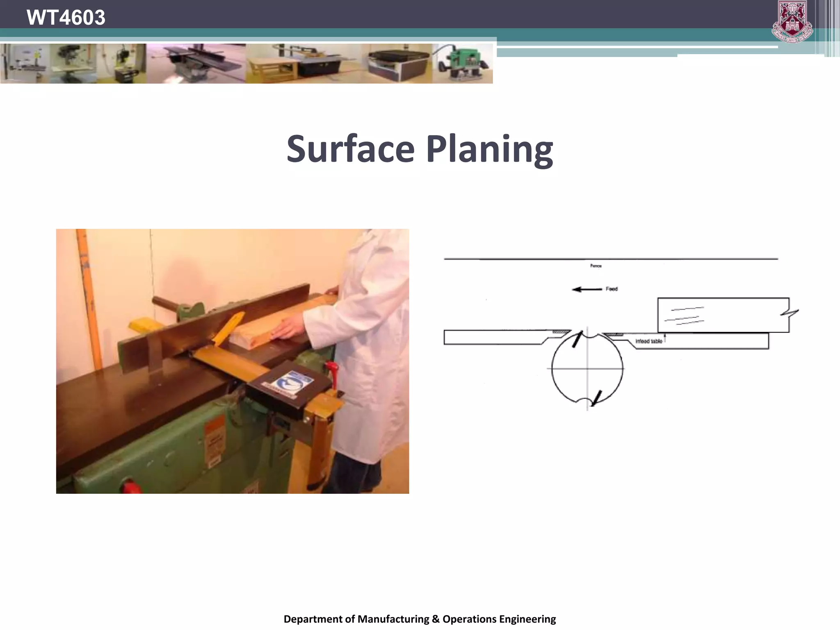
Task: Click the university crest logo
Action: (792, 21)
